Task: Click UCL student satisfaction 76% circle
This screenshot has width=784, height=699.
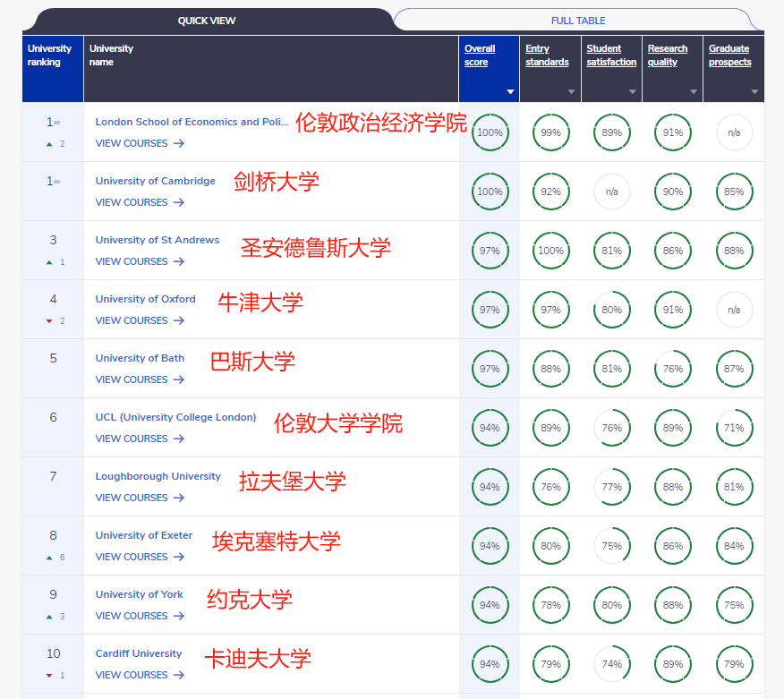Action: [612, 428]
